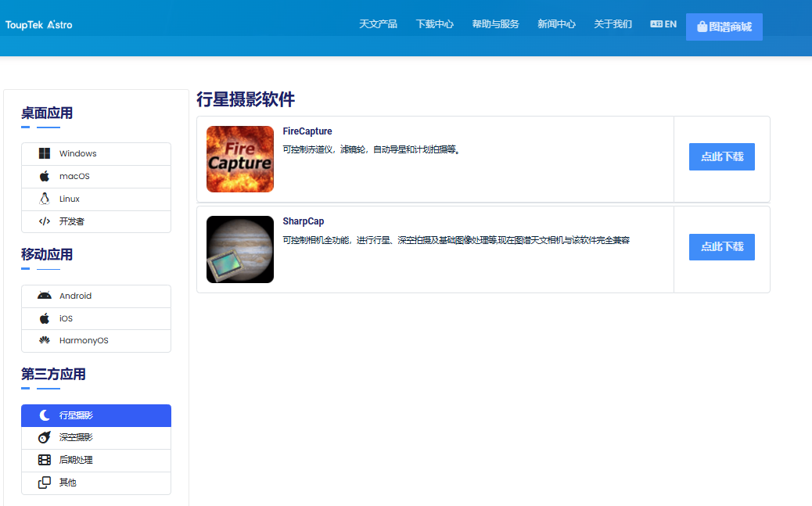Screen dimensions: 812x506
Task: Click the FireCapture flame thumbnail
Action: (x=240, y=159)
